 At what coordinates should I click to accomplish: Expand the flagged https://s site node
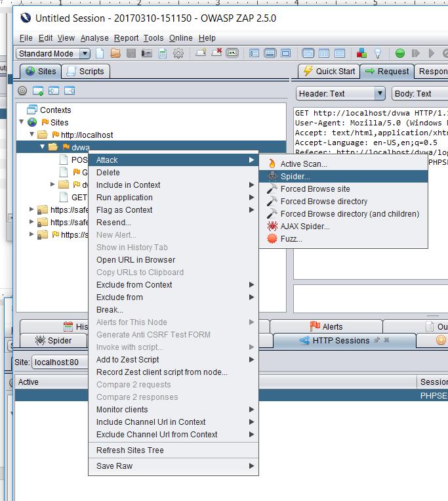31,234
